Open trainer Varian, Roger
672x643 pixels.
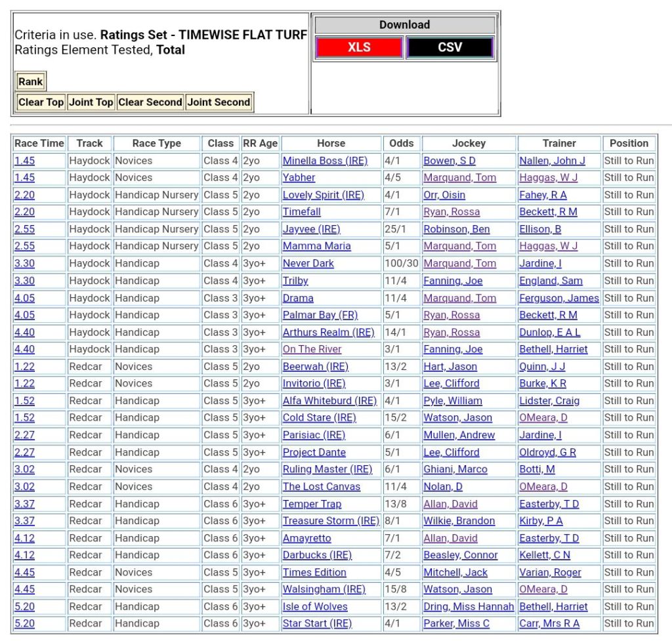coord(550,572)
